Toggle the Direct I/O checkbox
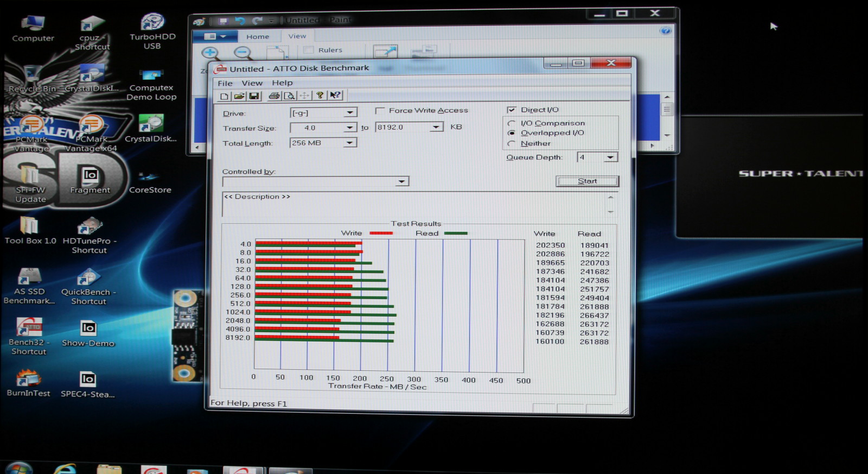This screenshot has width=868, height=474. tap(511, 110)
